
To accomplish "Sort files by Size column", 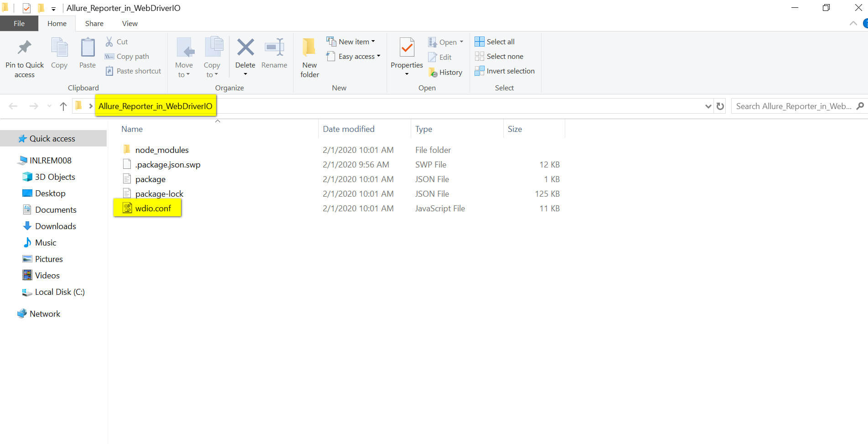I will [x=515, y=129].
